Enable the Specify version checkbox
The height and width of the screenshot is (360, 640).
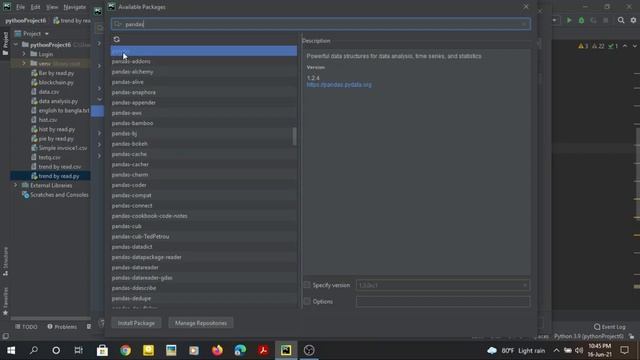[307, 285]
